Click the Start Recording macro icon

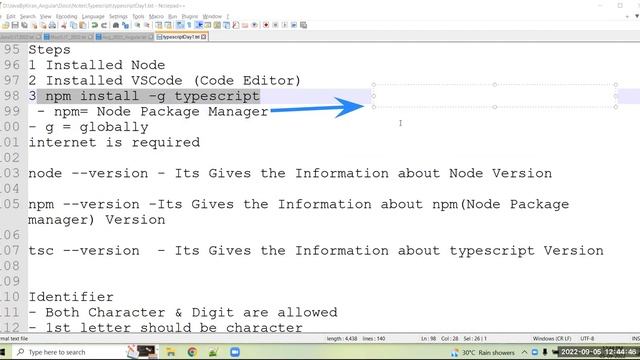click(x=266, y=25)
